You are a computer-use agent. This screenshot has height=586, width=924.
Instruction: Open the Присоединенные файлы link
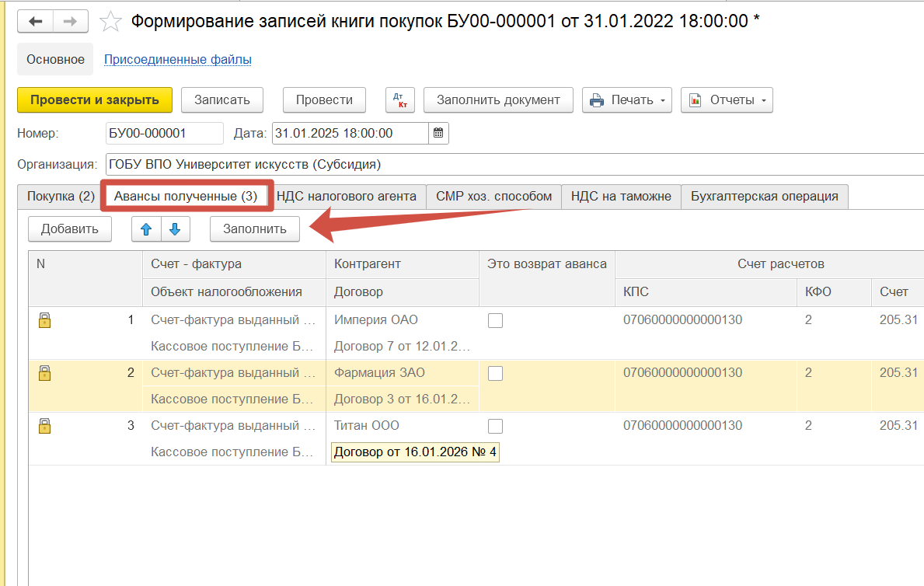point(178,60)
